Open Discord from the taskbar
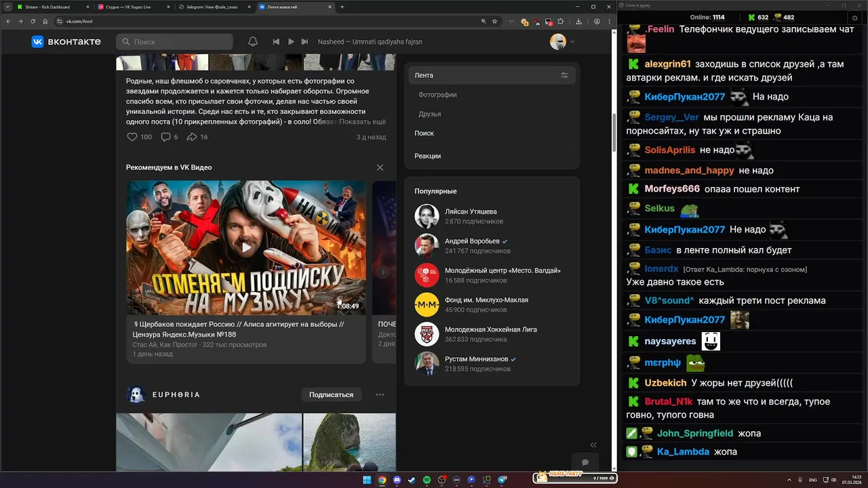 tap(397, 480)
